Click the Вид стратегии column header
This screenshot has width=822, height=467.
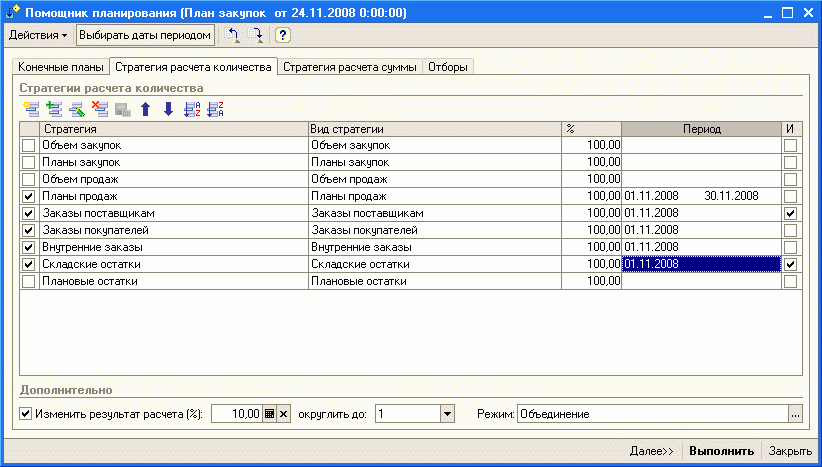(x=435, y=129)
